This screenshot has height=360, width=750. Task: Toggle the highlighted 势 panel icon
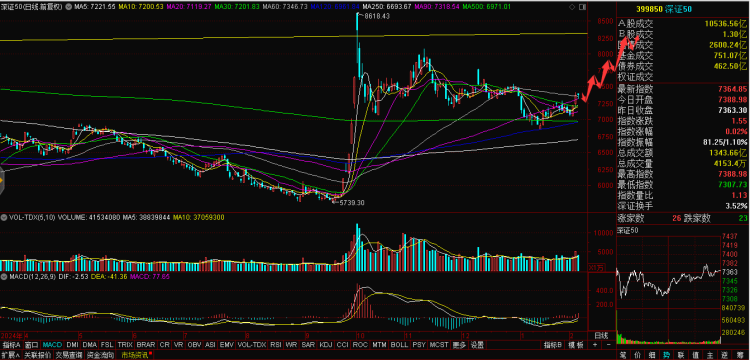(667, 355)
